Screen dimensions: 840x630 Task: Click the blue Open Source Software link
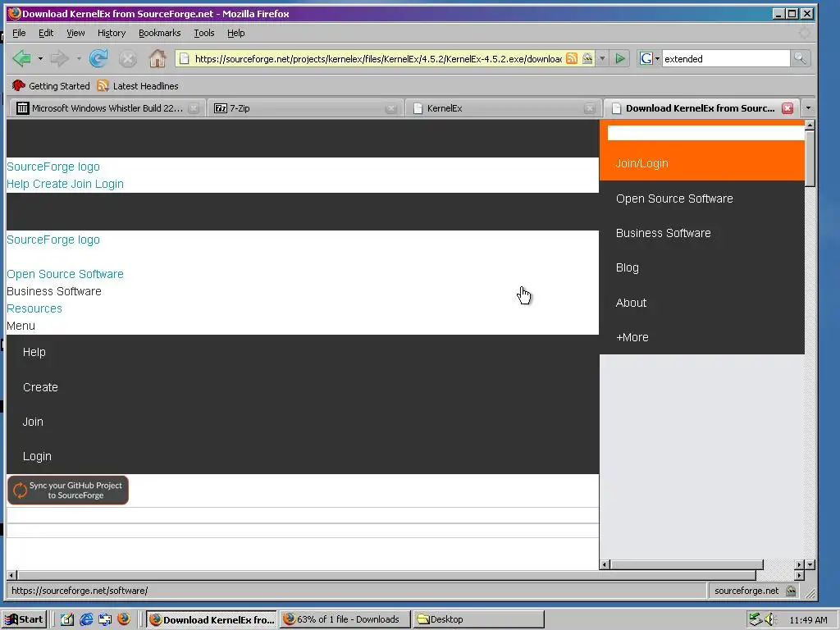coord(65,274)
